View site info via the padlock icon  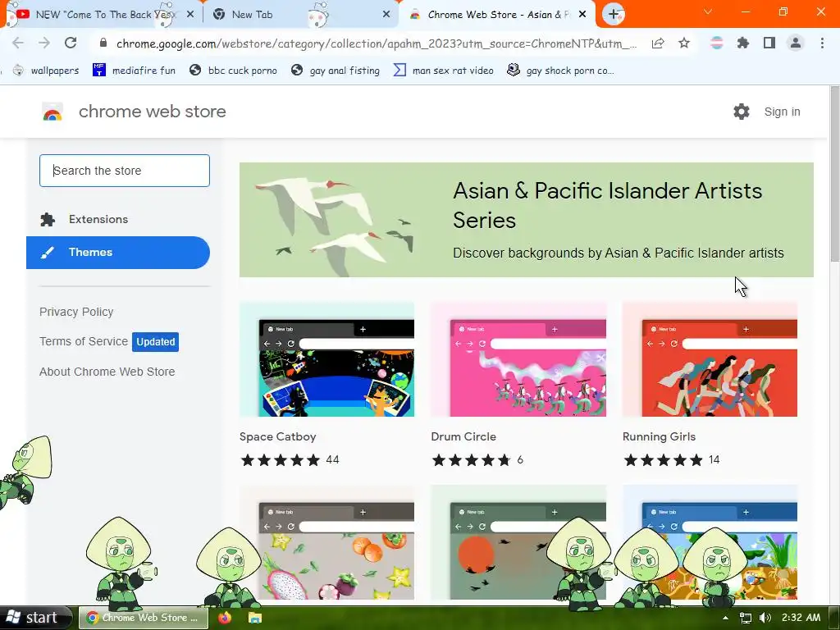tap(103, 43)
